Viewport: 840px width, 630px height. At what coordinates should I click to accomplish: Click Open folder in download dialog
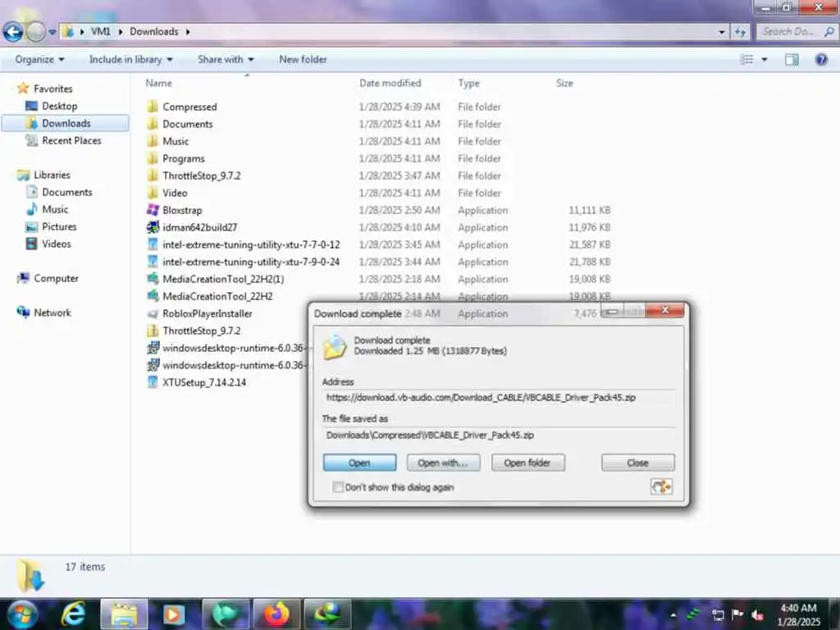527,463
